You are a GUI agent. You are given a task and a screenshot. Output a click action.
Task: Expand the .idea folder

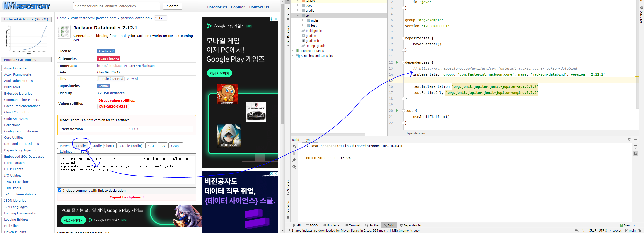(297, 5)
